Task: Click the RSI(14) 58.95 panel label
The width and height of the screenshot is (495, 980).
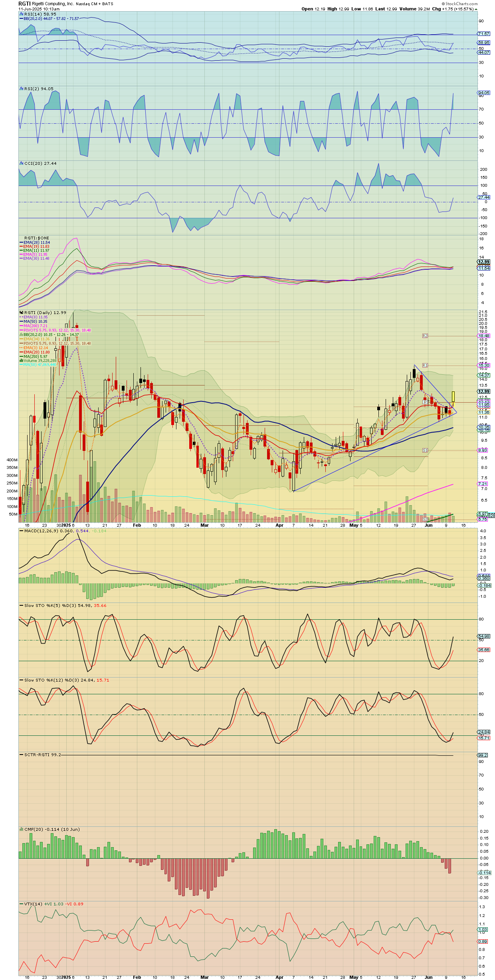Action: click(x=40, y=14)
